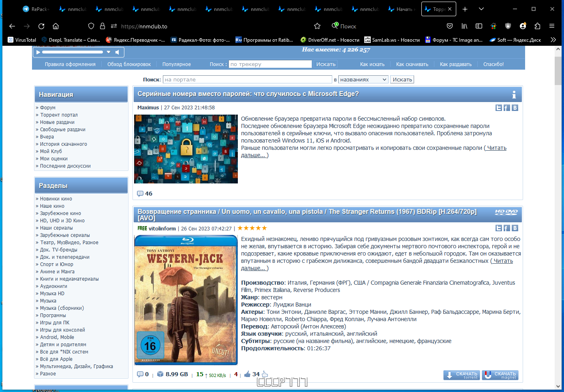
Task: Open the "в названиях" search dropdown
Action: pyautogui.click(x=363, y=79)
